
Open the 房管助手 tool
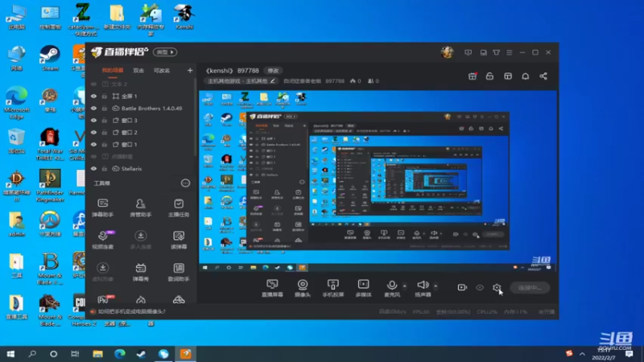[x=140, y=208]
